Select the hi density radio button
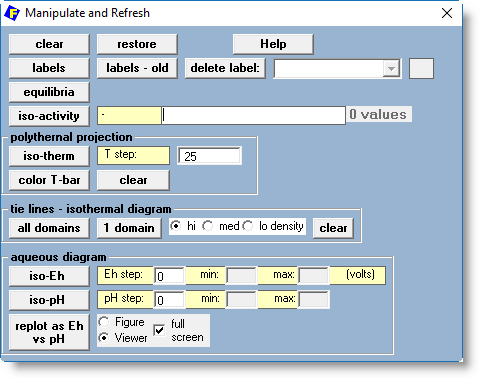 coord(176,226)
